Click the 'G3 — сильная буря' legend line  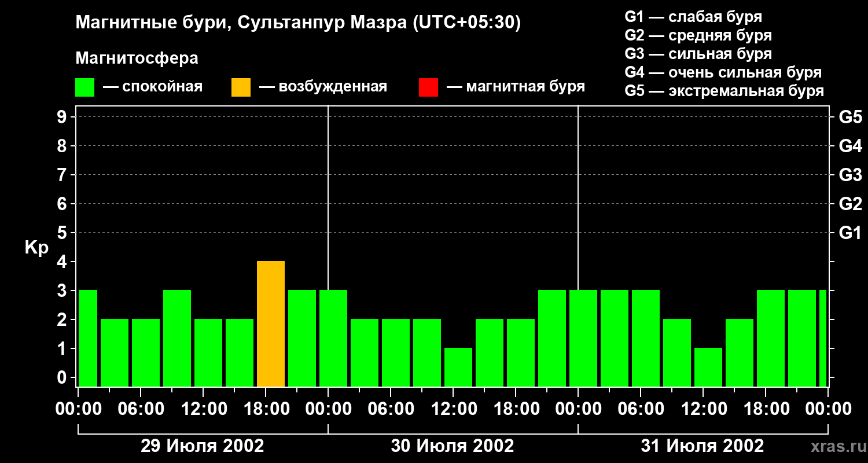pos(698,54)
